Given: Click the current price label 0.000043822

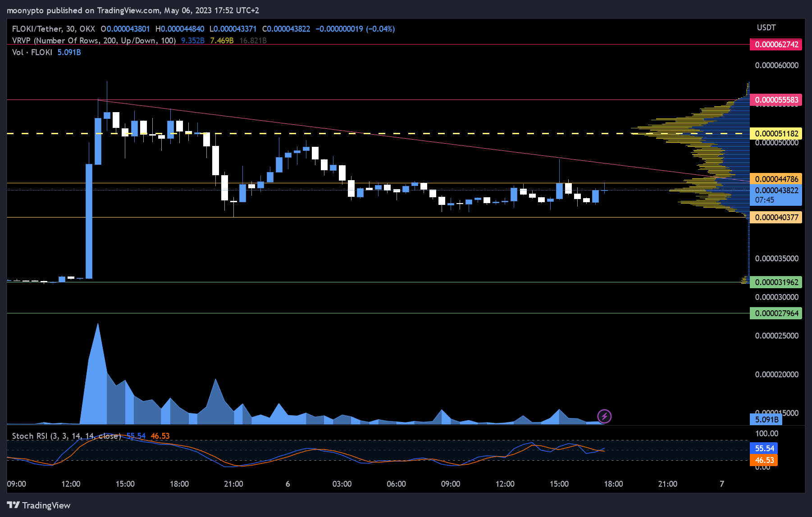Looking at the screenshot, I should 776,190.
